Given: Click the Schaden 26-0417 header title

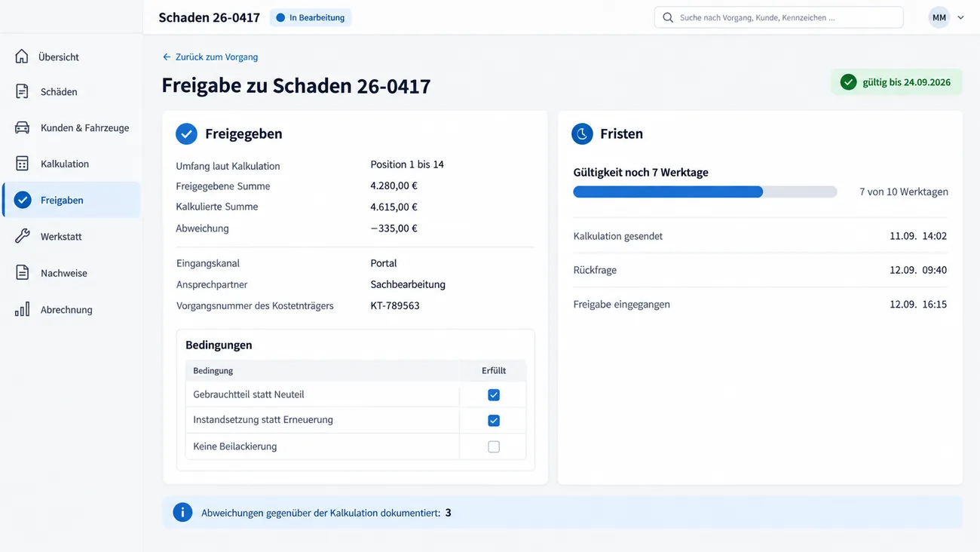Looking at the screenshot, I should click(209, 17).
